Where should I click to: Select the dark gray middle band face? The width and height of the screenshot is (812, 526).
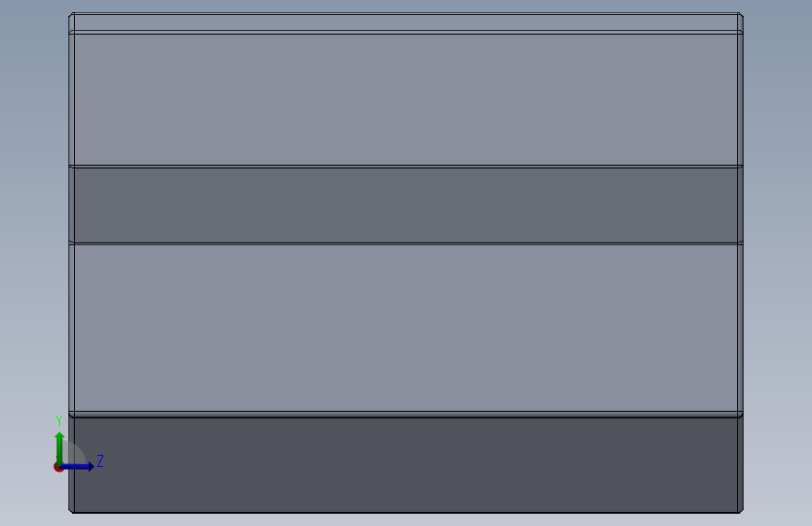point(406,205)
